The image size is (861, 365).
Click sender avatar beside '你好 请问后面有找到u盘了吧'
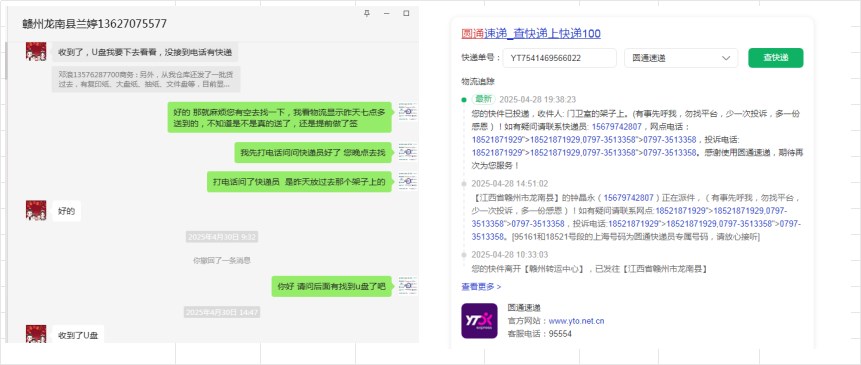point(407,286)
